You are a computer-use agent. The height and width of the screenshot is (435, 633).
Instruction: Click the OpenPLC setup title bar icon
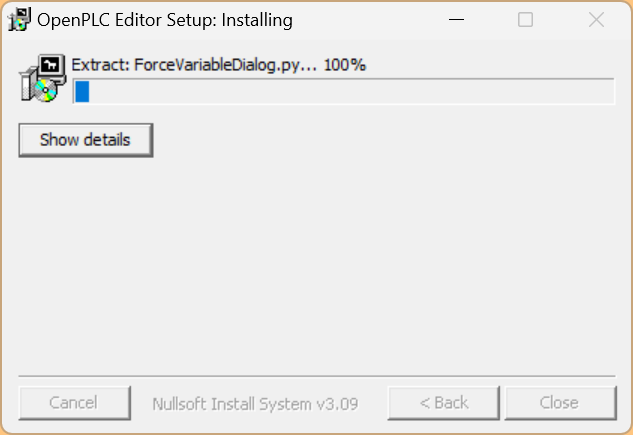click(18, 19)
